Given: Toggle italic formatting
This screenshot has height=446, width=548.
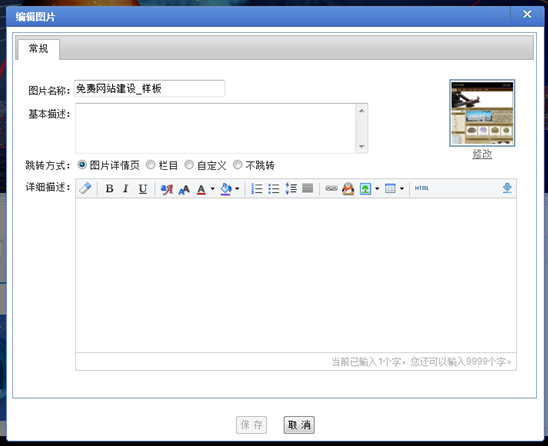Looking at the screenshot, I should pos(125,189).
